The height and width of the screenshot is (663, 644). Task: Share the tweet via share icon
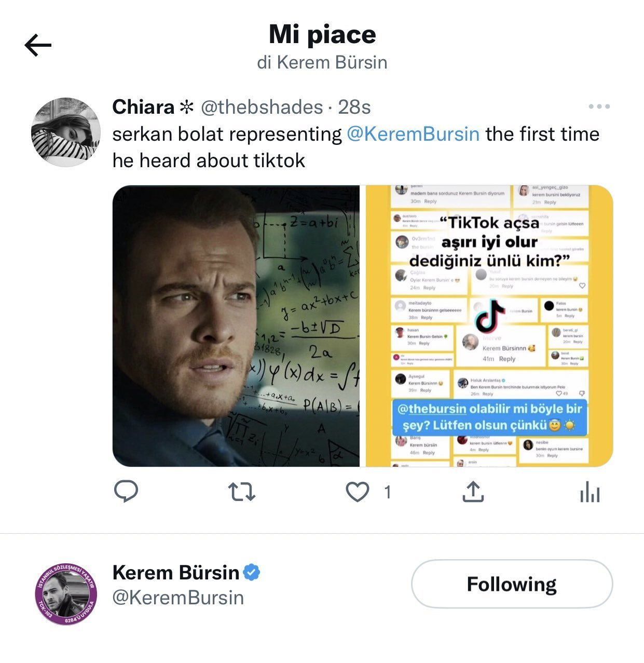[473, 491]
